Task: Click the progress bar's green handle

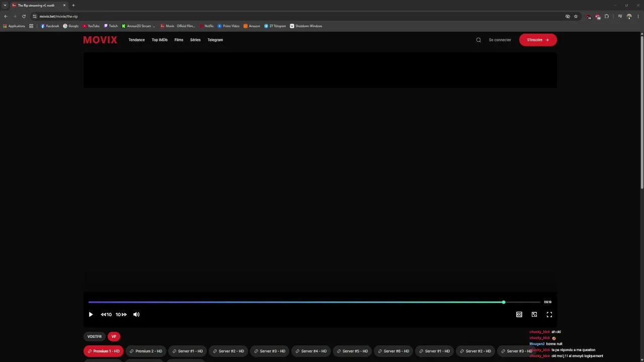Action: (x=503, y=302)
